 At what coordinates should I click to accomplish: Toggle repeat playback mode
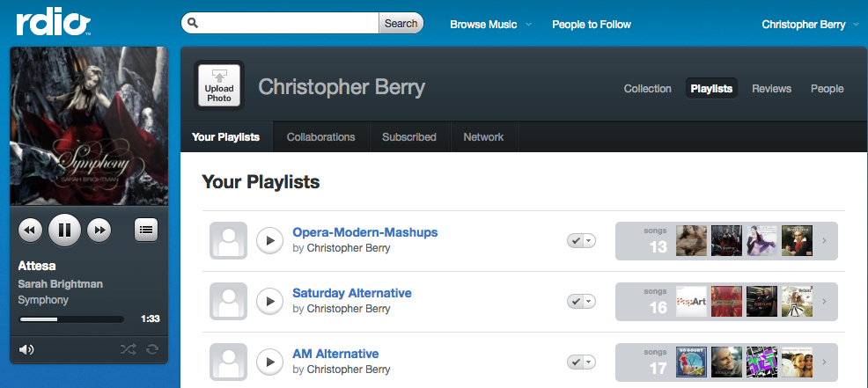[x=152, y=349]
